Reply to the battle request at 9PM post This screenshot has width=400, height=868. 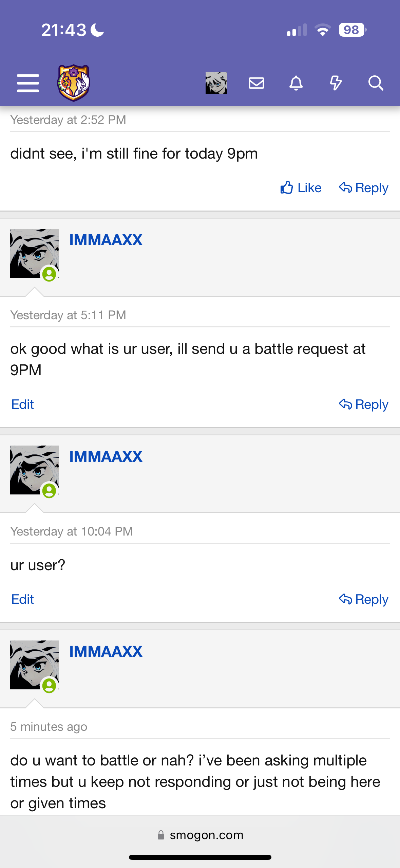[x=363, y=404]
